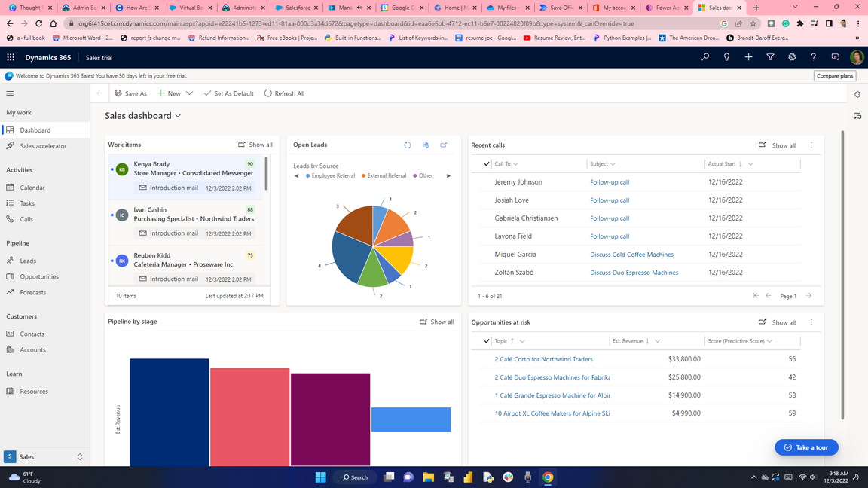The width and height of the screenshot is (868, 488).
Task: Expand the Open Leads chart icon
Action: (x=443, y=145)
